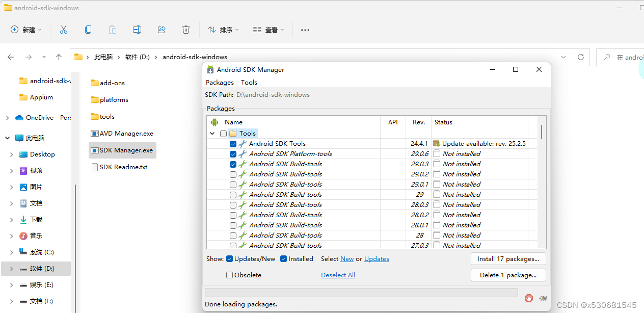Screen dimensions: 644x313
Task: Click the Explorer search box
Action: coord(620,57)
